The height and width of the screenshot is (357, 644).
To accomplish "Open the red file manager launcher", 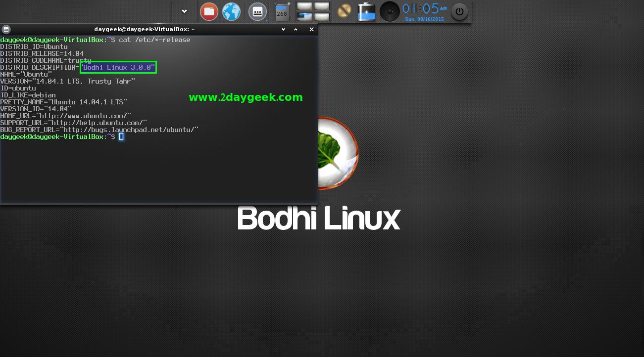I will tap(209, 11).
